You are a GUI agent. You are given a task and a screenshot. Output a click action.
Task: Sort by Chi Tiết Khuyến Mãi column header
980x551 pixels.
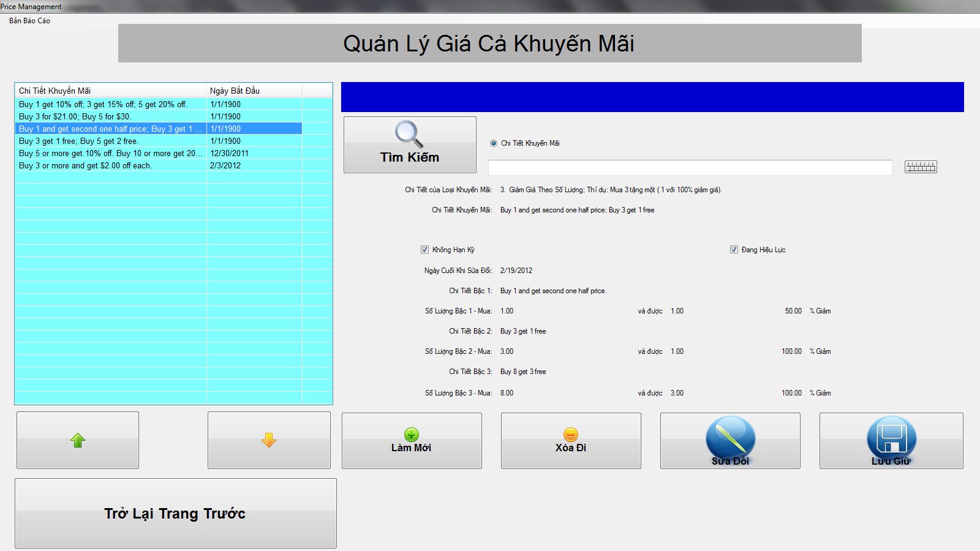coord(110,91)
